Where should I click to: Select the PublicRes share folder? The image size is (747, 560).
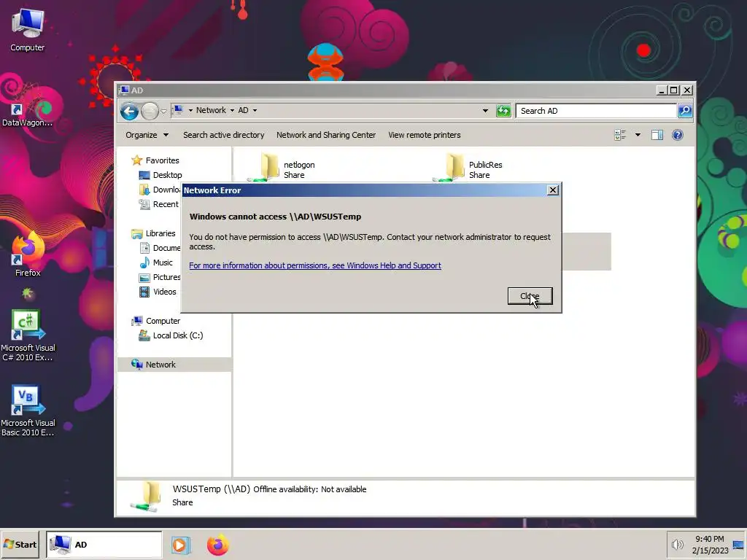coord(468,168)
